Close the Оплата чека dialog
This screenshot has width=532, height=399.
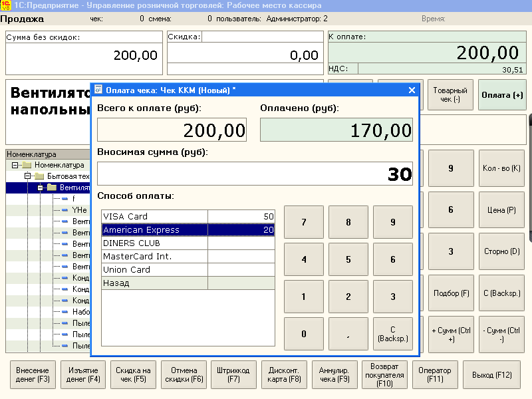tap(412, 90)
